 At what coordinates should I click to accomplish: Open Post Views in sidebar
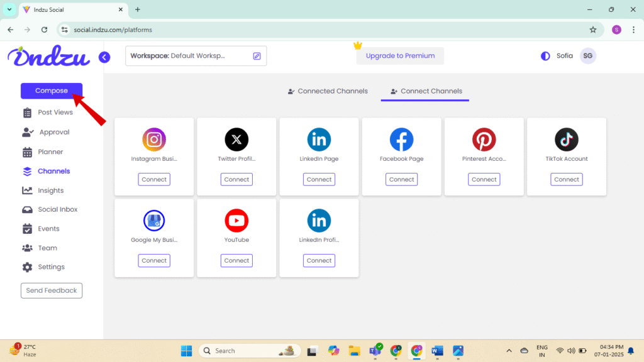[48, 112]
